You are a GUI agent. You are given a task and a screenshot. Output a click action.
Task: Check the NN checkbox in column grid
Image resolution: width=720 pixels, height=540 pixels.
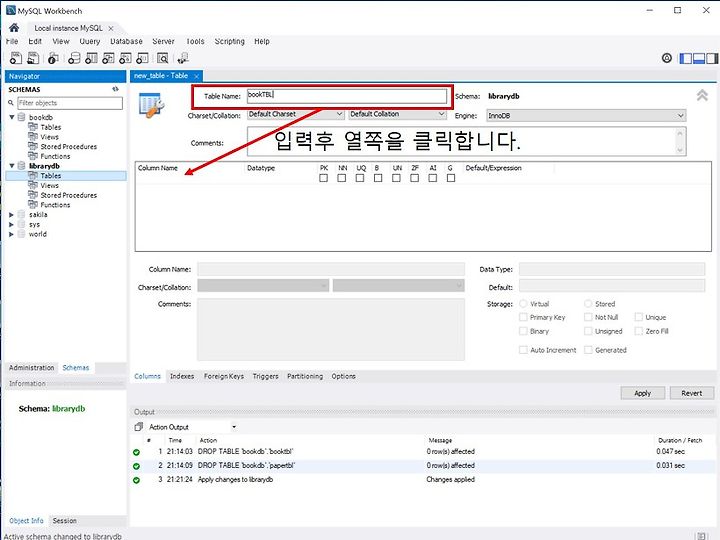coord(342,178)
